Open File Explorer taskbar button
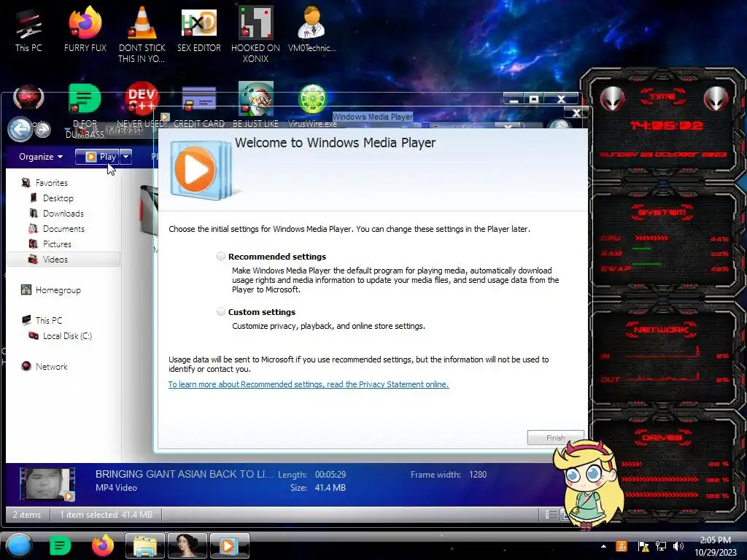Viewport: 747px width, 560px height. pos(145,545)
